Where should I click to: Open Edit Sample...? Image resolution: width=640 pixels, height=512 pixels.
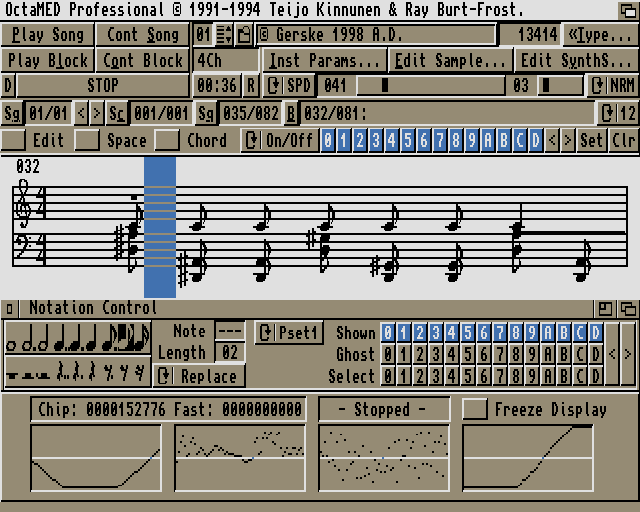point(450,60)
